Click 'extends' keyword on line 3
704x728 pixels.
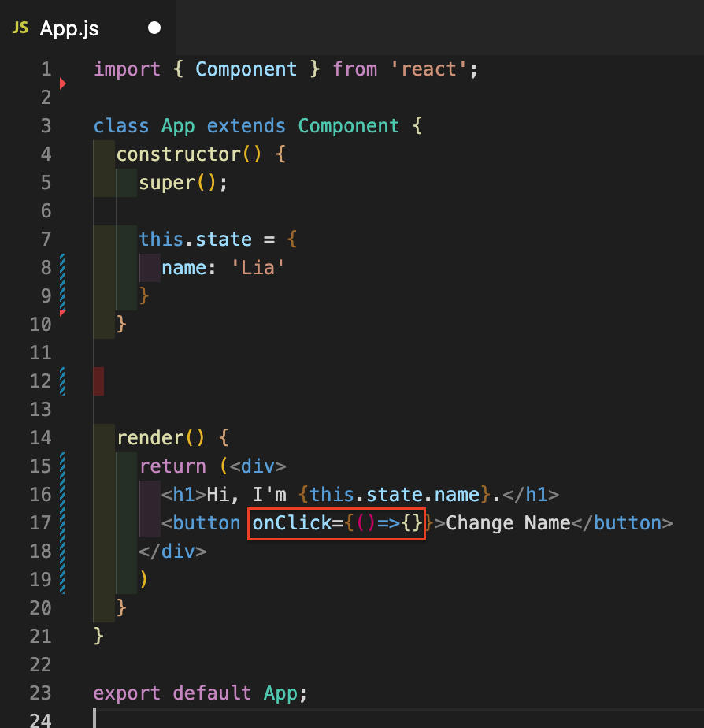(246, 126)
